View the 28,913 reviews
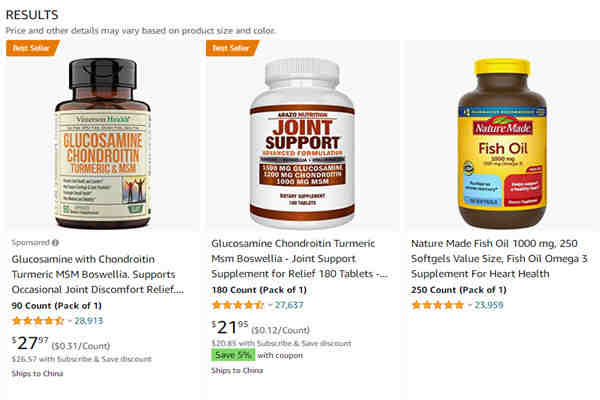This screenshot has height=400, width=600. [88, 321]
